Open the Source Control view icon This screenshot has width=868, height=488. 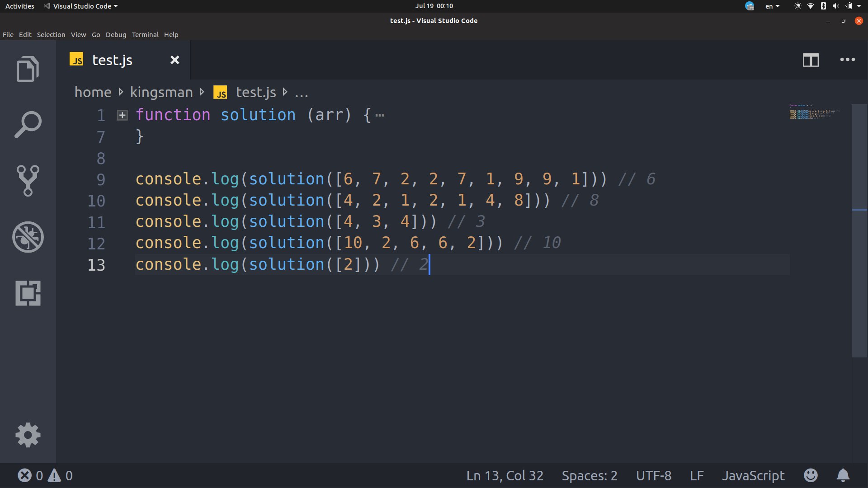28,180
